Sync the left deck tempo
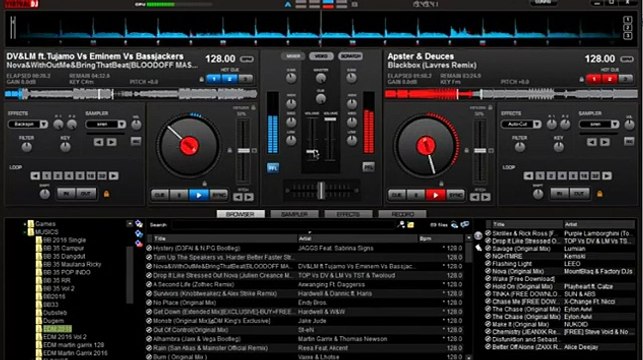Screen dimensions: 643x360 pos(219,195)
